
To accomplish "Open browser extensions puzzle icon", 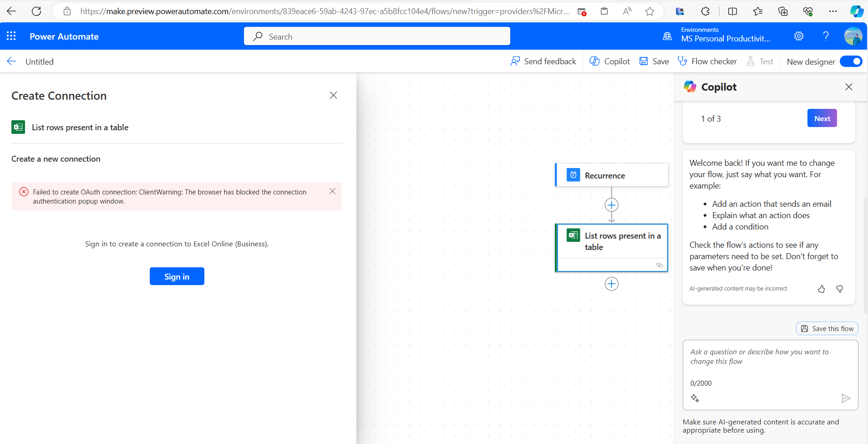I will pos(705,11).
